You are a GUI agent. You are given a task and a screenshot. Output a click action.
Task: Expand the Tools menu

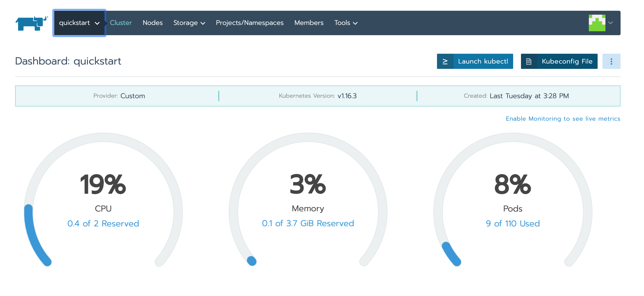[x=346, y=23]
